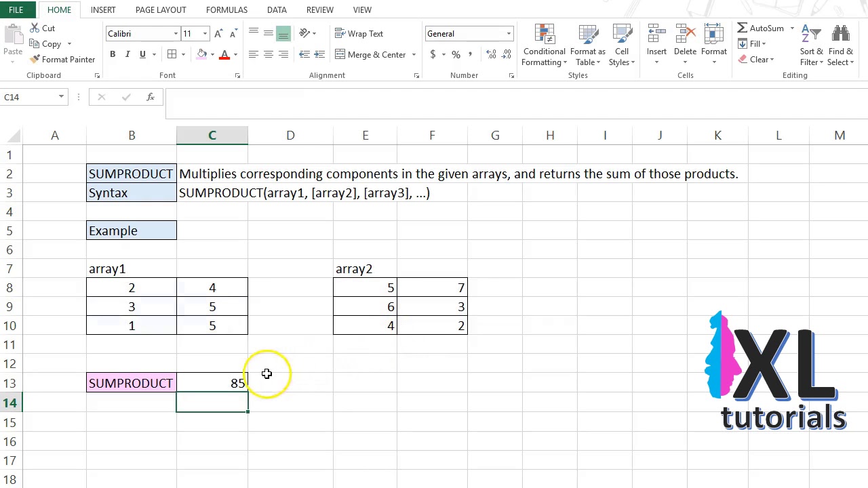Increase indent in alignment group
The height and width of the screenshot is (488, 868).
(320, 54)
